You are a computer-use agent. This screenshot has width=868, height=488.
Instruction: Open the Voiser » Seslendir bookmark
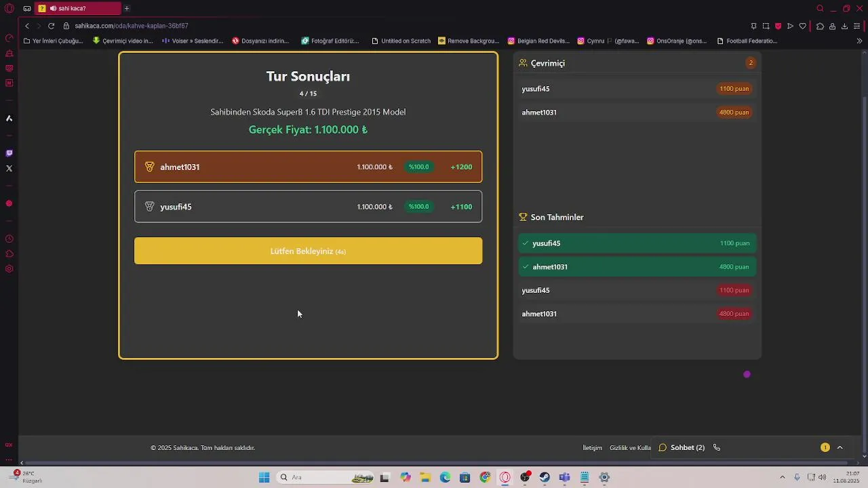point(193,41)
